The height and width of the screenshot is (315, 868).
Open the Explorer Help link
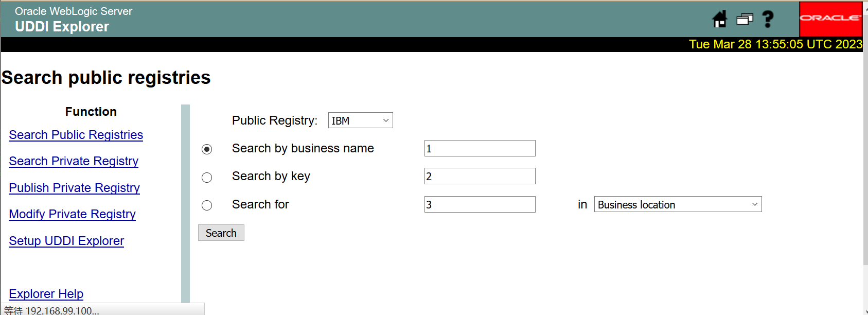coord(46,294)
